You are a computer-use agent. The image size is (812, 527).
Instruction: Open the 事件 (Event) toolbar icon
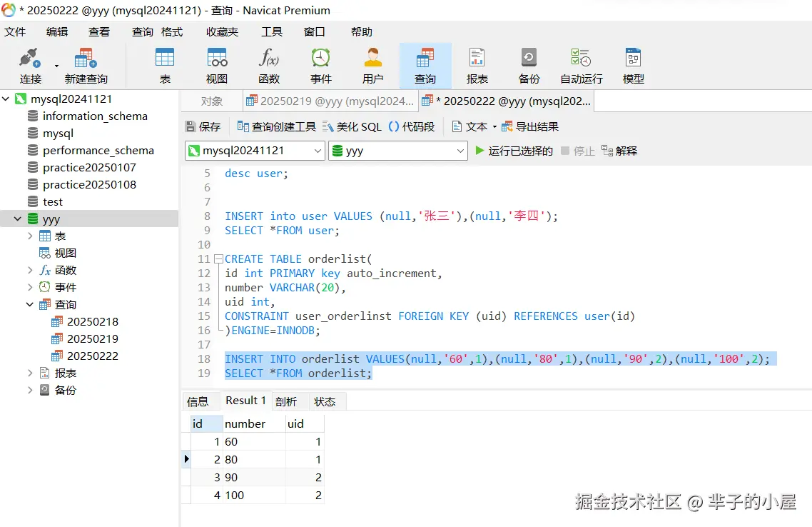pyautogui.click(x=320, y=65)
